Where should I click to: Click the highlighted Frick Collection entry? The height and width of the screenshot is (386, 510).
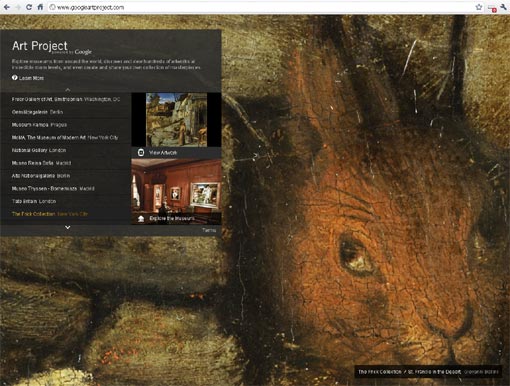50,214
